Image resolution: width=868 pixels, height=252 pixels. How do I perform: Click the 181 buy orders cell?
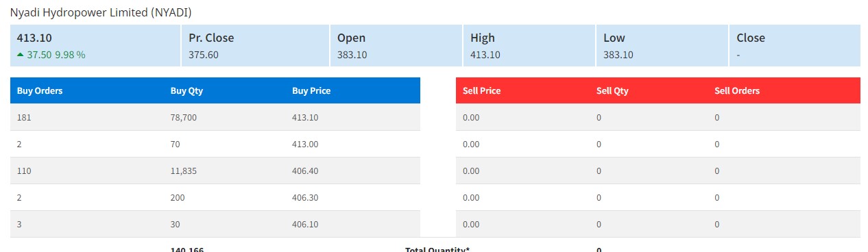[24, 118]
